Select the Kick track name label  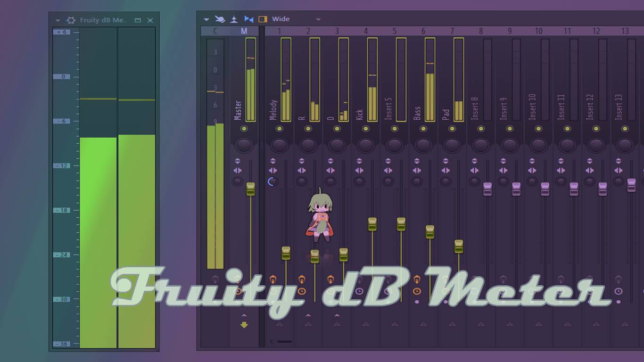(359, 115)
